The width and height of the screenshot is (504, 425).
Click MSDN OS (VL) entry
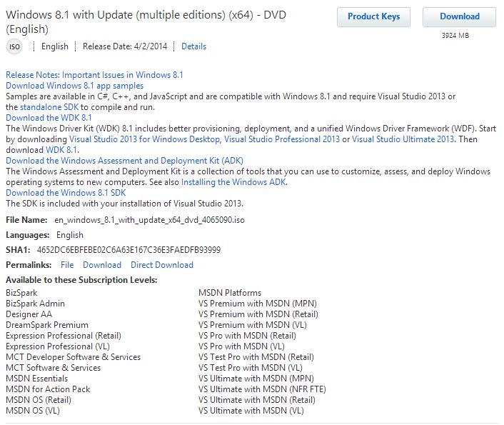coord(33,411)
